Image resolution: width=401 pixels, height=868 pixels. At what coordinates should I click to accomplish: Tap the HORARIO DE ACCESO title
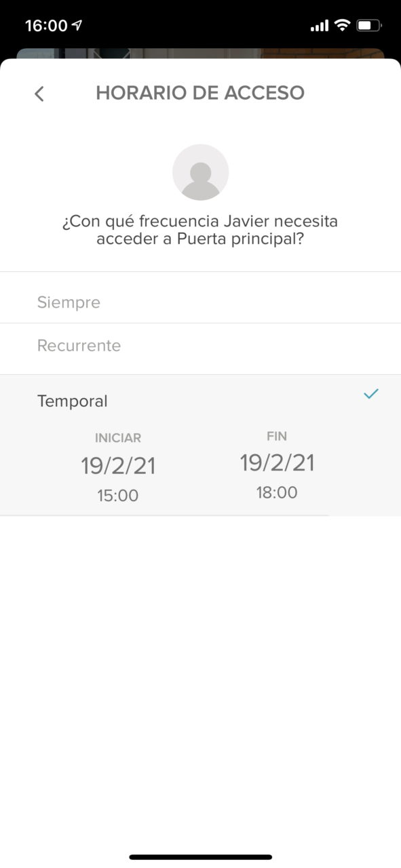200,93
